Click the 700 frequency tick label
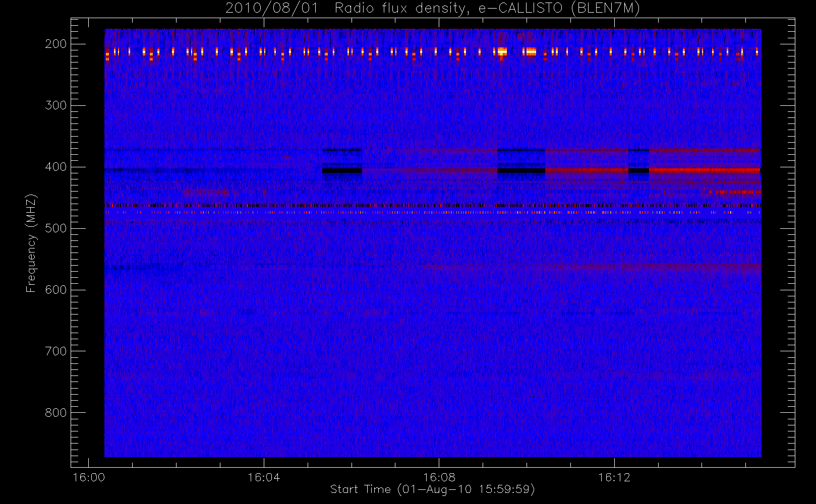 [56, 351]
